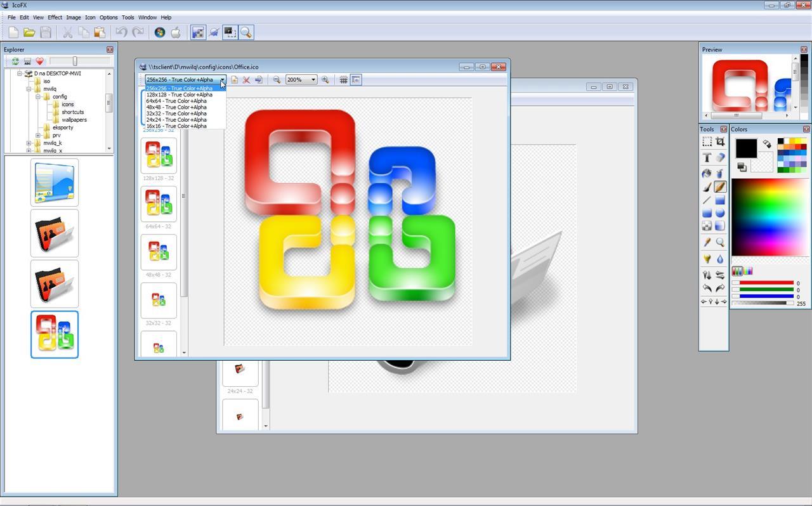Select the pencil tool with orange highlight
812x506 pixels.
[x=720, y=187]
